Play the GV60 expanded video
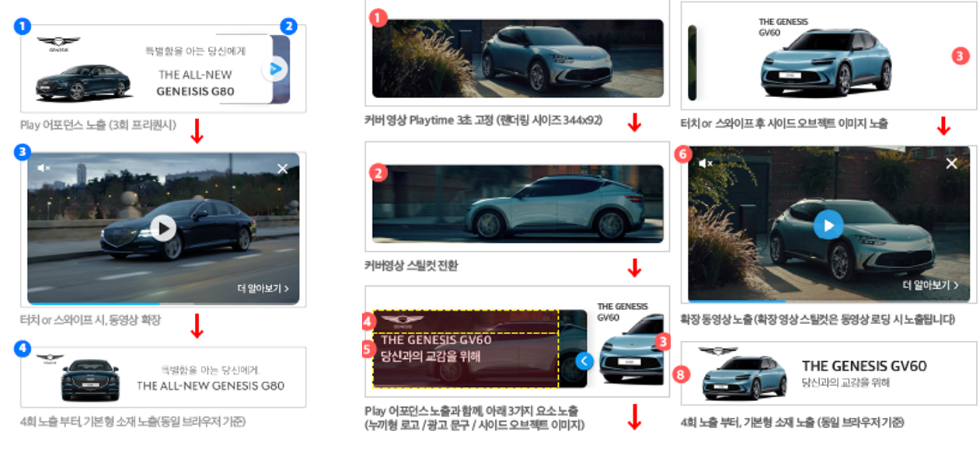980x449 pixels. [828, 225]
